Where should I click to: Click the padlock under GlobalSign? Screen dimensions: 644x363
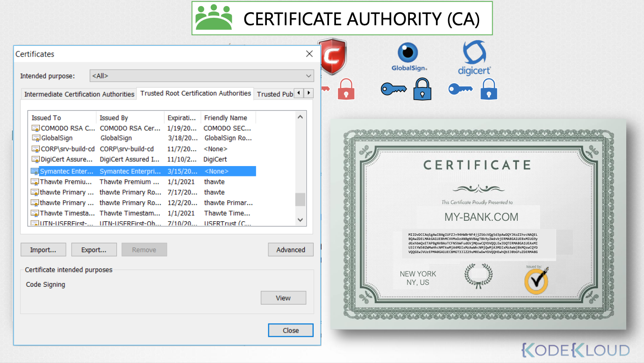(422, 89)
